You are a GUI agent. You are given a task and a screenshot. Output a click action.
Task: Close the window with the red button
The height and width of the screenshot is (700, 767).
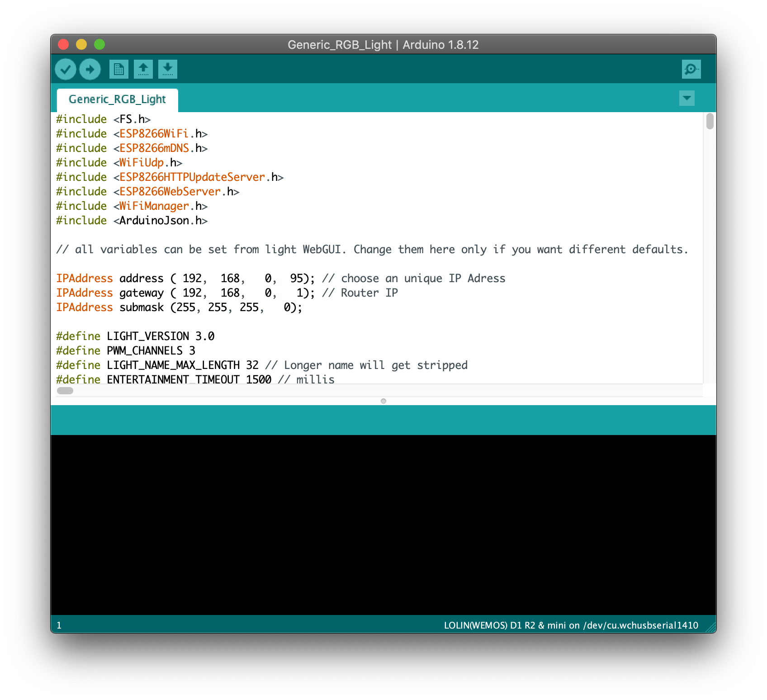(x=63, y=44)
